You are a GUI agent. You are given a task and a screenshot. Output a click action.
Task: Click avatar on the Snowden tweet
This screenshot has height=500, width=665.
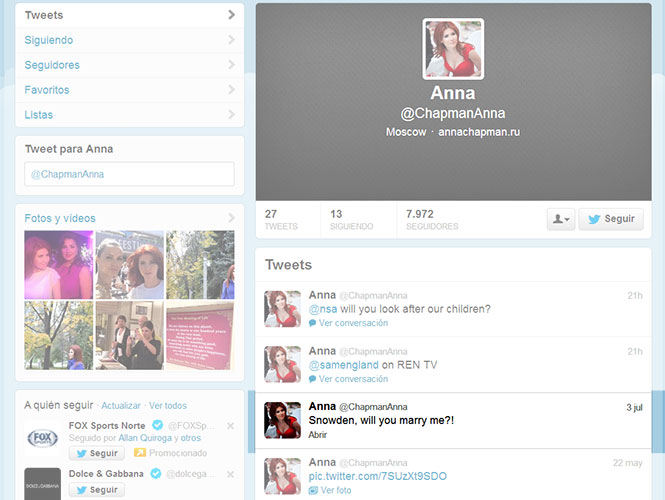pos(282,420)
